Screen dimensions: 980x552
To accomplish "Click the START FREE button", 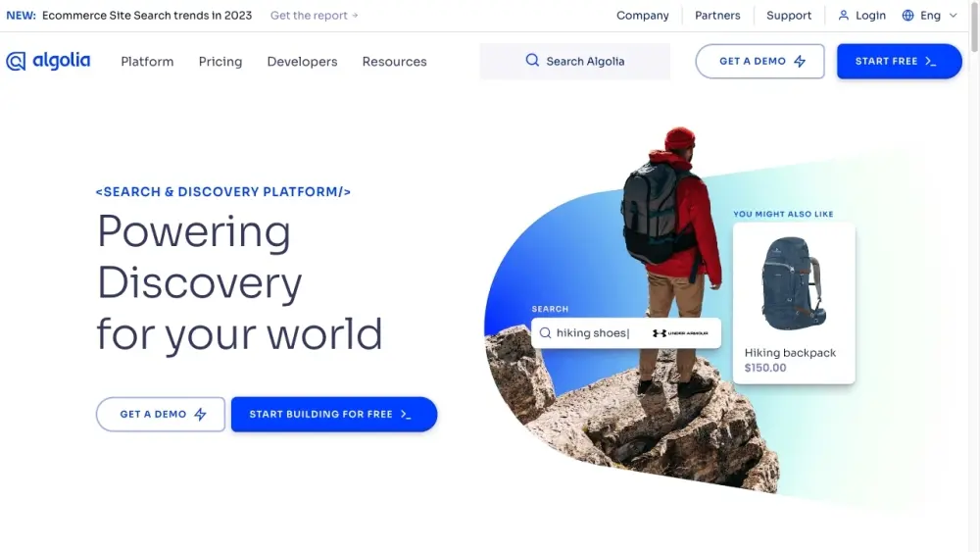I will (x=900, y=61).
